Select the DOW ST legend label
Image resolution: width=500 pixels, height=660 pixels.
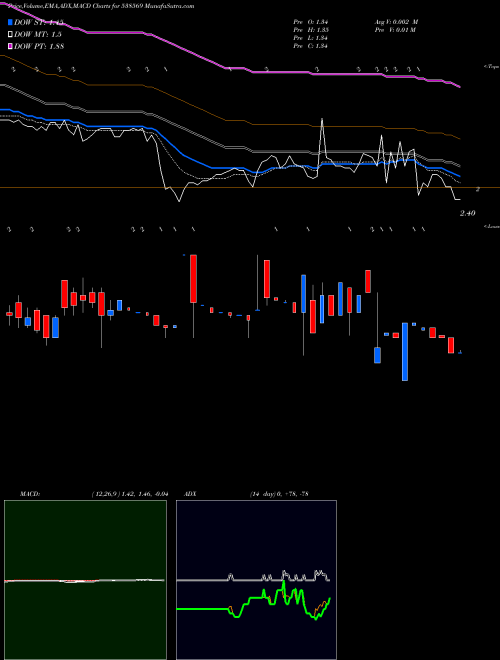[39, 22]
